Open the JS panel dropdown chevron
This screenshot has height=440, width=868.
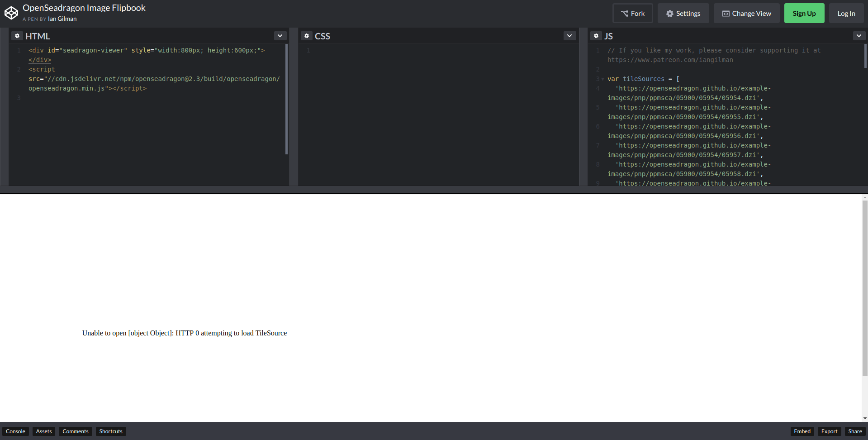pyautogui.click(x=859, y=35)
